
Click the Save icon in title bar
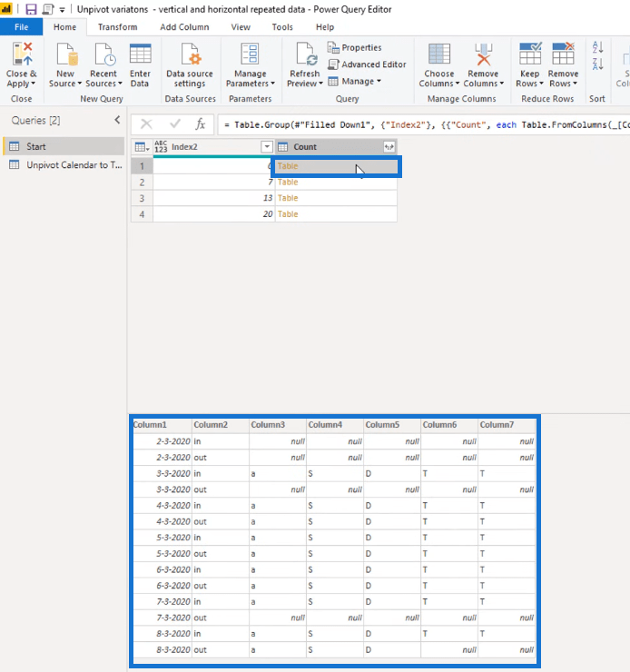tap(31, 9)
